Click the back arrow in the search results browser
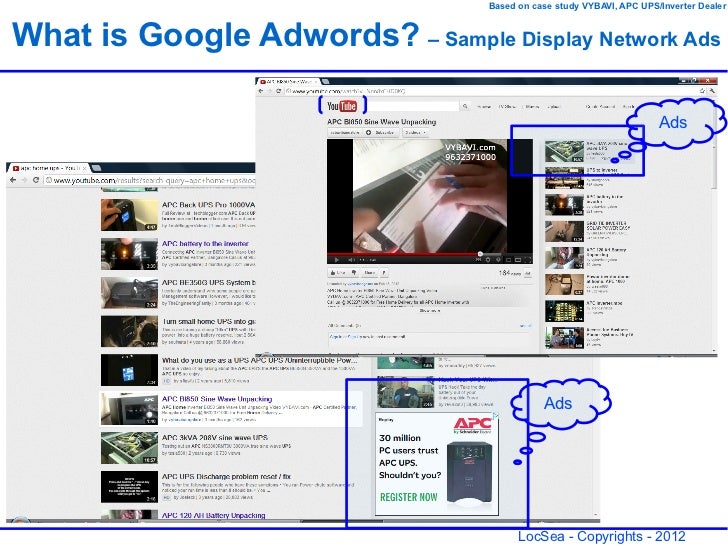Screen dimensions: 728x546 pyautogui.click(x=13, y=180)
